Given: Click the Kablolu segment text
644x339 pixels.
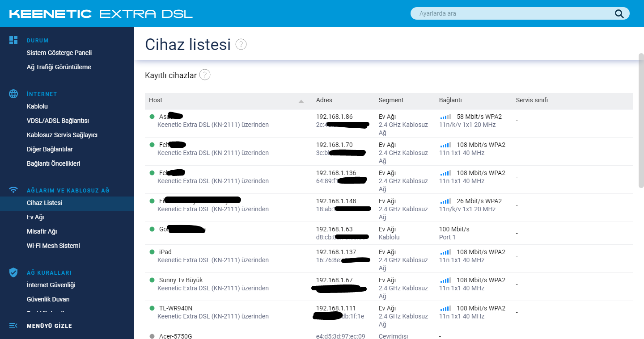Looking at the screenshot, I should pos(389,237).
